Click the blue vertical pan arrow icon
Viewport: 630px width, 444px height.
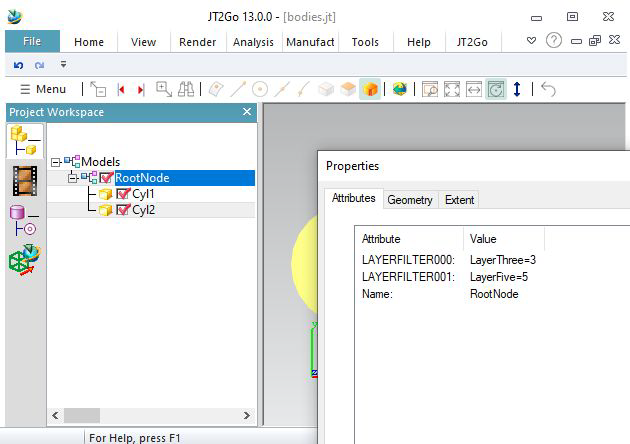tap(517, 89)
